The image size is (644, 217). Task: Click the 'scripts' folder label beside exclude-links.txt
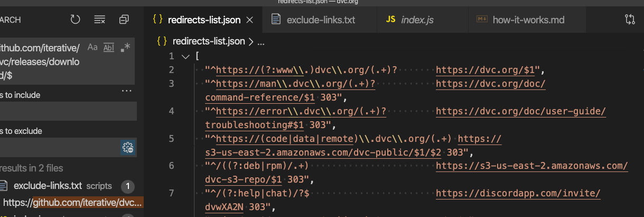coord(99,186)
